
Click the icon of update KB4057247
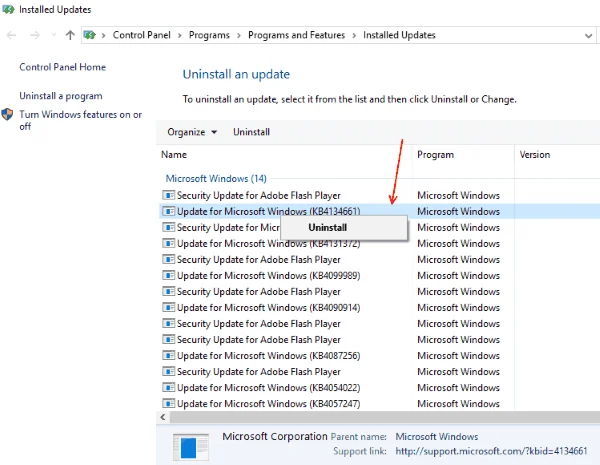click(x=168, y=404)
